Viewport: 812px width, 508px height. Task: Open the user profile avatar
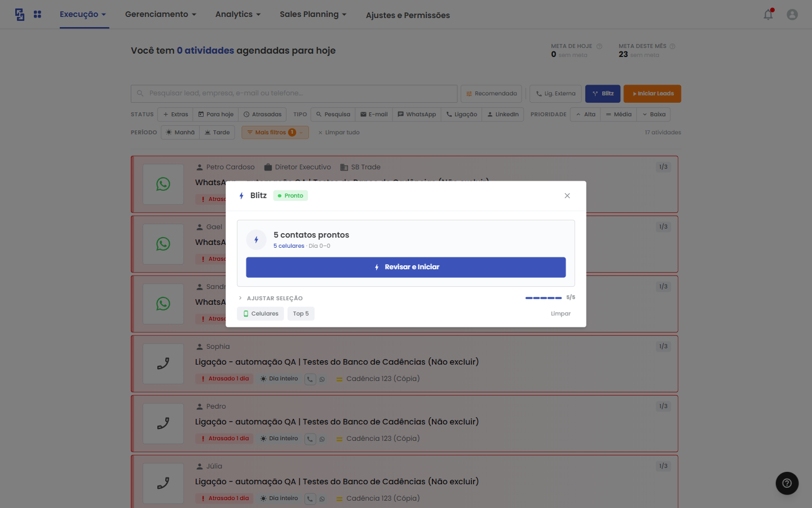(x=792, y=15)
